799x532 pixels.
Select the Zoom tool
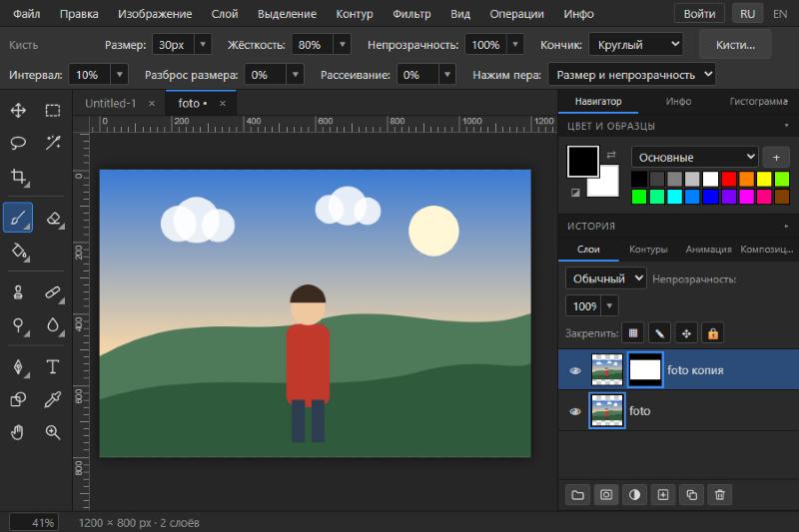(53, 432)
